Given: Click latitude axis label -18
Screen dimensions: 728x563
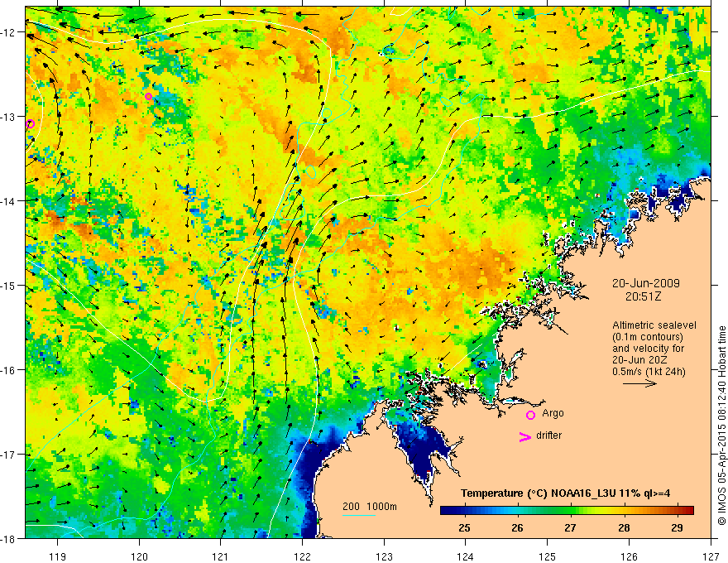Looking at the screenshot, I should point(10,539).
